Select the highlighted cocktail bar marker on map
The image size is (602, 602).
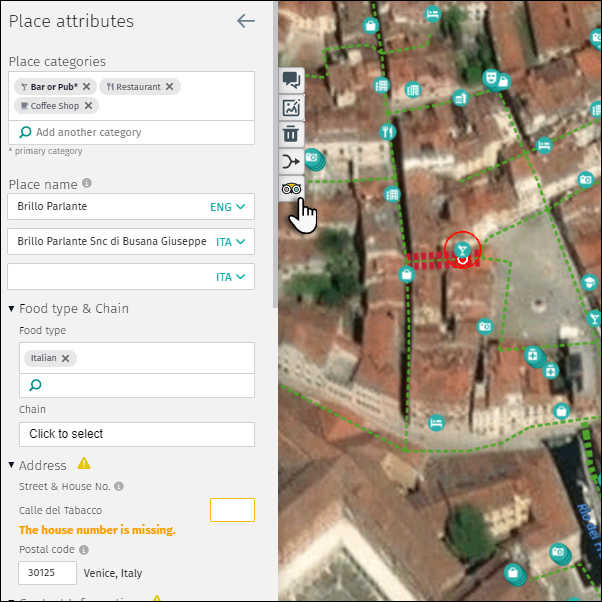(x=462, y=250)
